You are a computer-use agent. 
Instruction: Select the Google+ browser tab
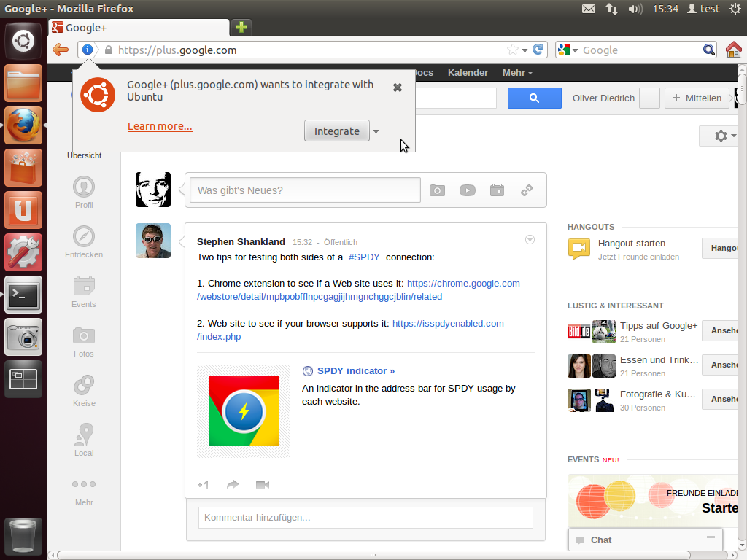point(139,27)
